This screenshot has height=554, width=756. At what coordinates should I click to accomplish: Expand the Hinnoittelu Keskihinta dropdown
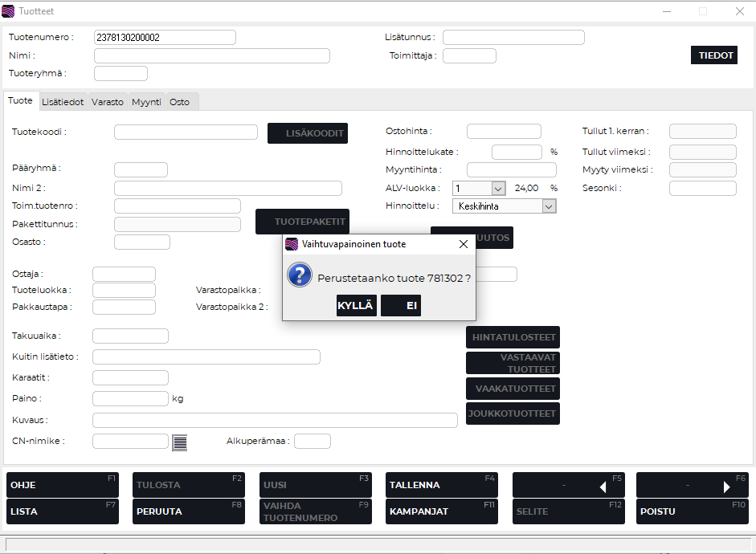point(549,206)
